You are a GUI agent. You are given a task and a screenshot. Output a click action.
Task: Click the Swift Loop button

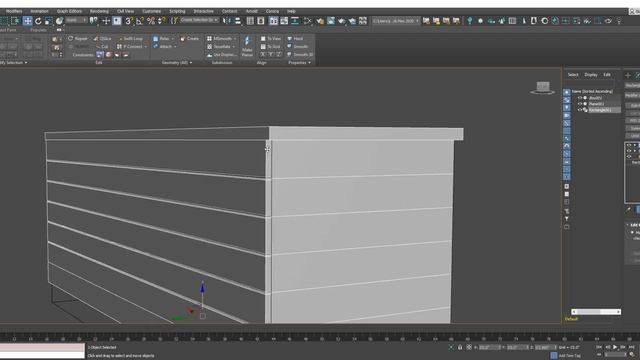130,39
